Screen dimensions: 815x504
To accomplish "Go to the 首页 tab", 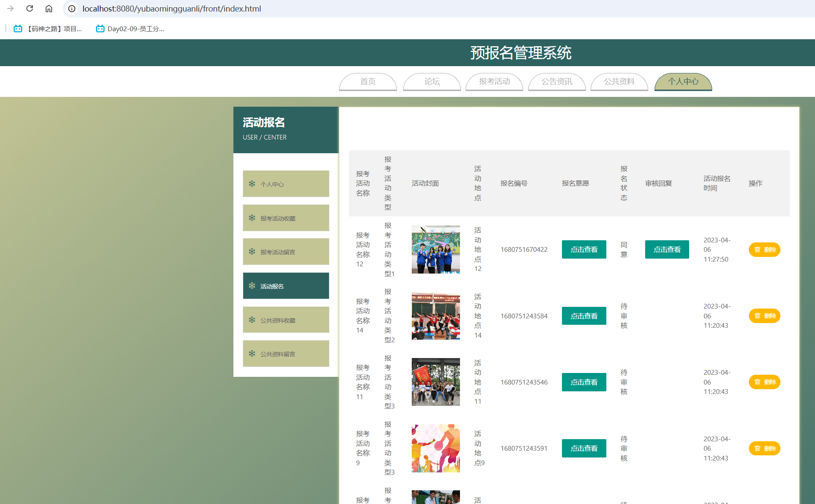I will tap(368, 82).
